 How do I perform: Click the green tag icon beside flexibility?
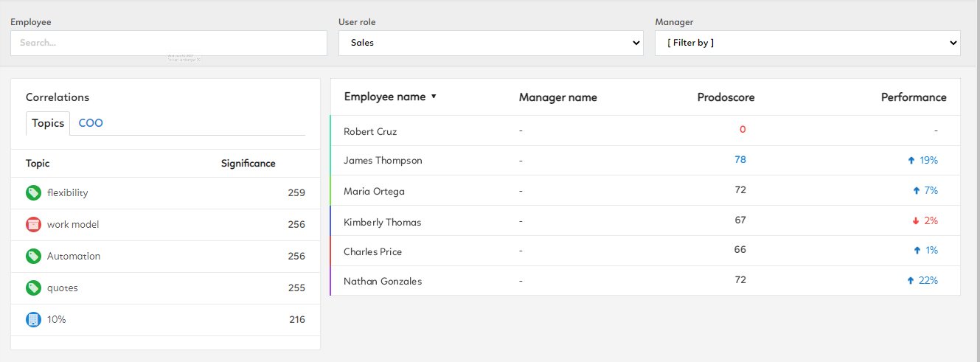pos(33,193)
